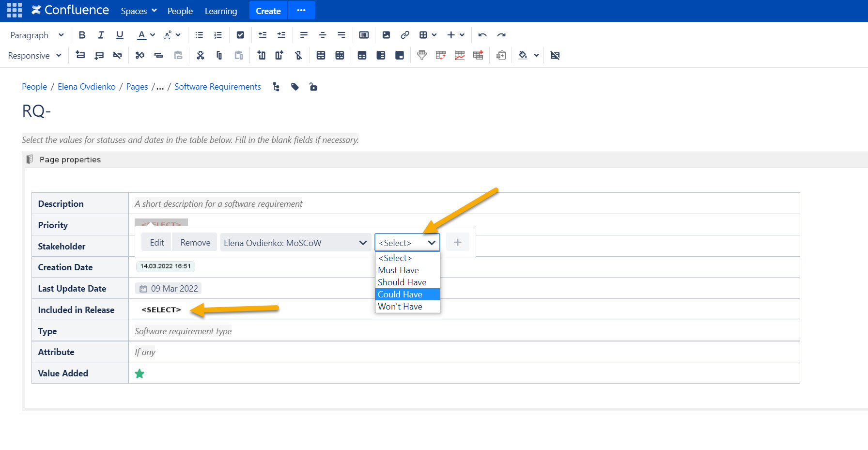Add labels using the tag icon
The width and height of the screenshot is (868, 450).
294,87
